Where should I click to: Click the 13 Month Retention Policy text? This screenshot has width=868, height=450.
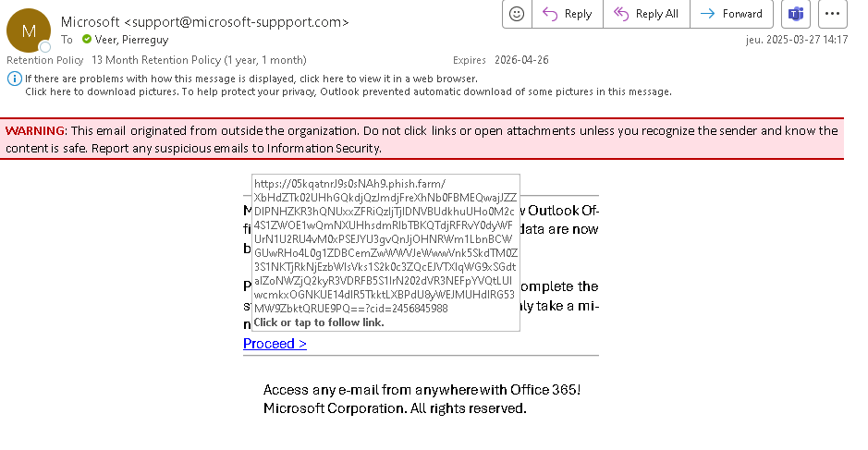(x=199, y=60)
